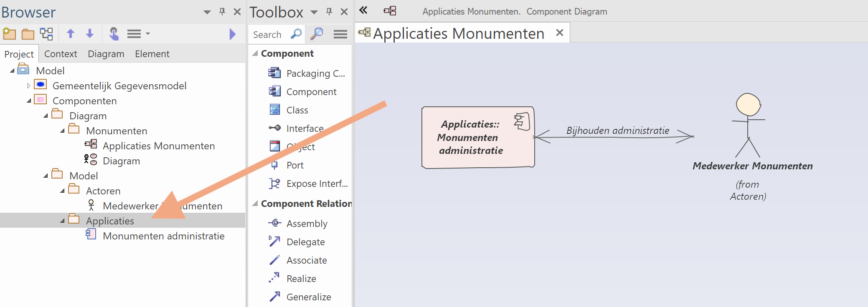
Task: Collapse the Component section in Toolbox
Action: coord(255,53)
